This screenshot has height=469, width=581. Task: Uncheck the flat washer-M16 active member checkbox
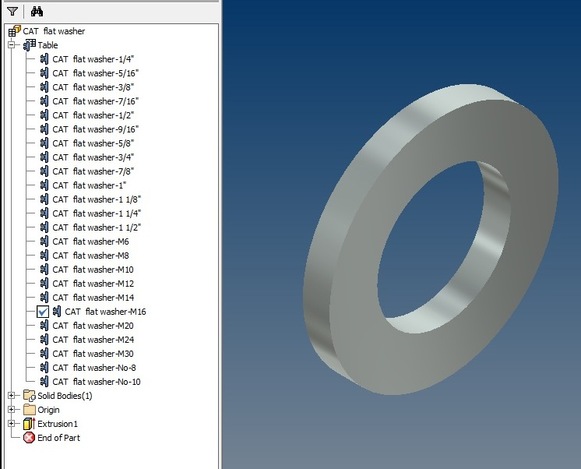coord(43,312)
